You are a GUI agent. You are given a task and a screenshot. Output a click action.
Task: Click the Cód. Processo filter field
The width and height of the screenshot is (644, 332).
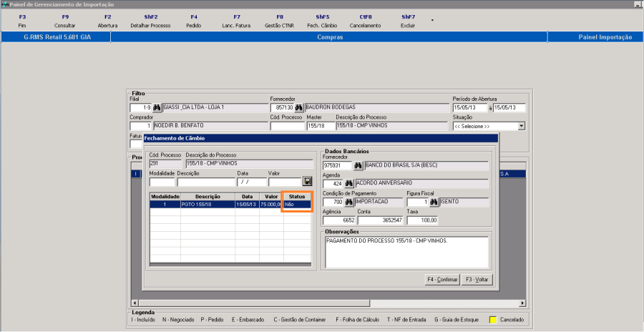click(x=287, y=126)
